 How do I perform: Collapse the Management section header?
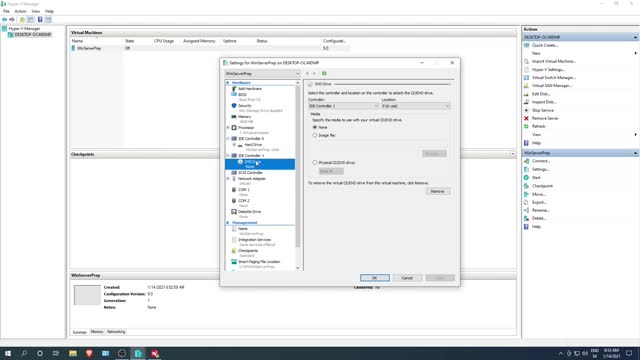coord(228,223)
